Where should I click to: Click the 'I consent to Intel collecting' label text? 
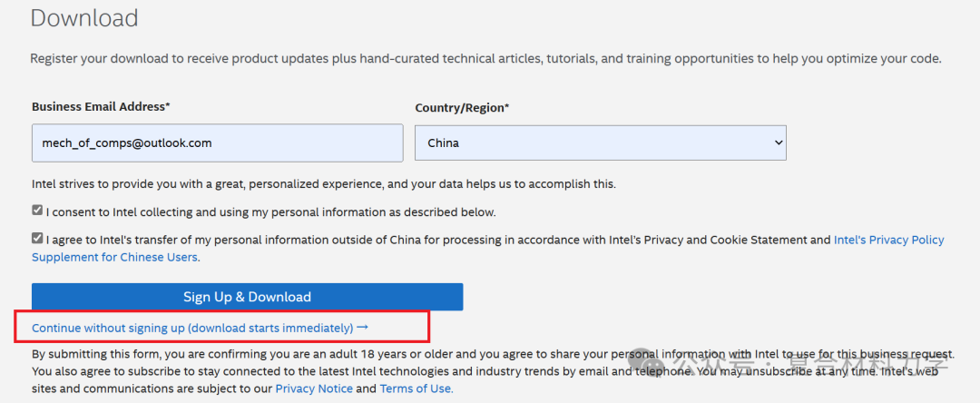click(270, 212)
